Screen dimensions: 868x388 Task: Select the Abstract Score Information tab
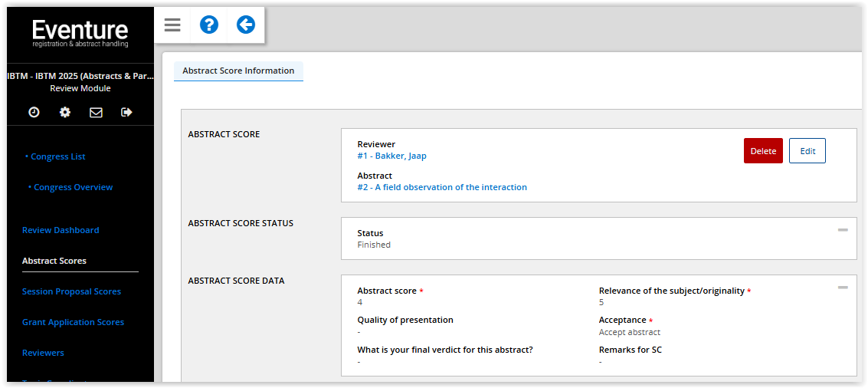coord(238,71)
